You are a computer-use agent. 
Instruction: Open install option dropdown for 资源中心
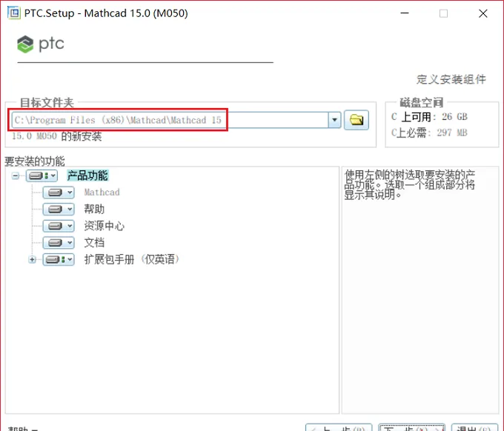(x=59, y=226)
